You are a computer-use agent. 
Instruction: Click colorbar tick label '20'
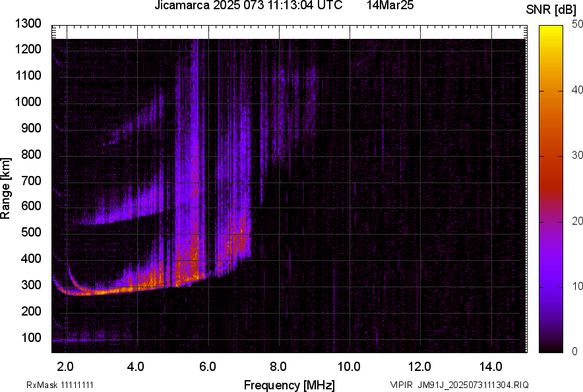pos(578,221)
